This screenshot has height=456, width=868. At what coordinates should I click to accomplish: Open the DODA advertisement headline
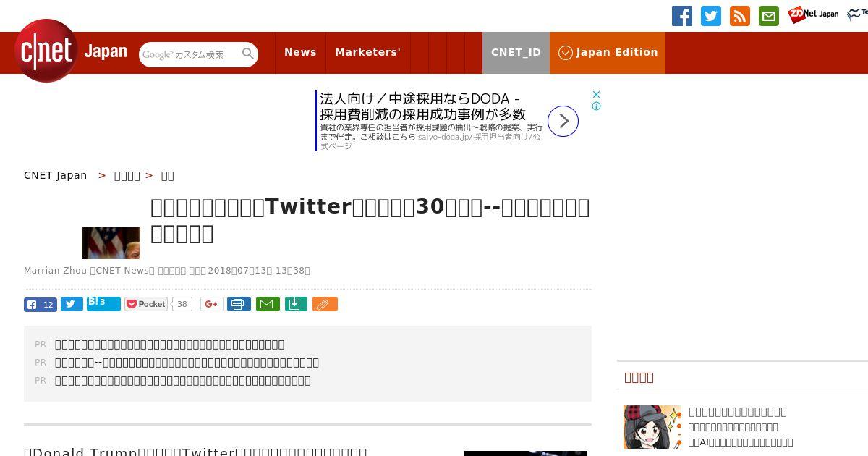tap(422, 106)
